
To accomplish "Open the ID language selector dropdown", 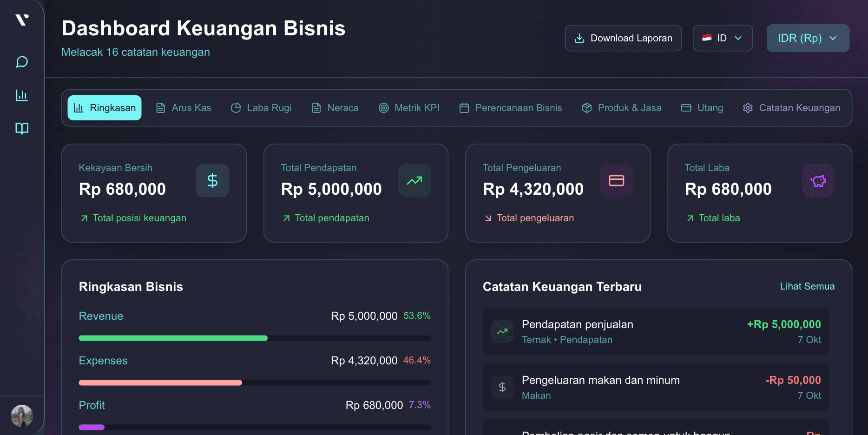I will [722, 38].
